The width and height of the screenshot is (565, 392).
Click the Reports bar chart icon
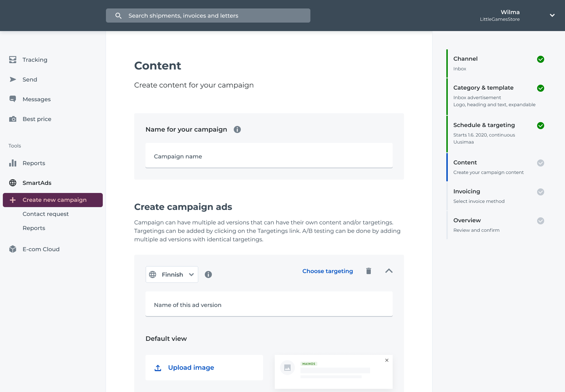click(x=13, y=163)
